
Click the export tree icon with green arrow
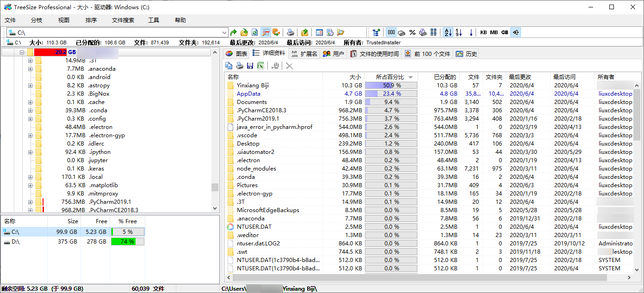tap(276, 32)
